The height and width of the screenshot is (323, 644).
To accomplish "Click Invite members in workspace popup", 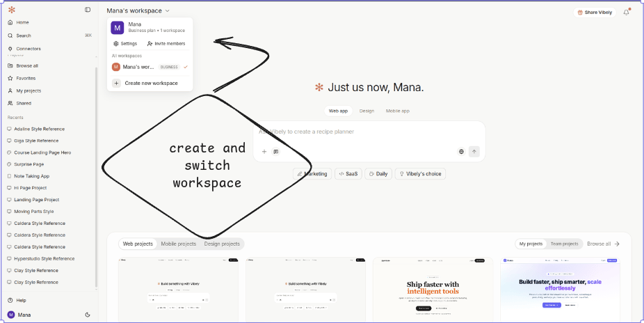I will coord(166,44).
